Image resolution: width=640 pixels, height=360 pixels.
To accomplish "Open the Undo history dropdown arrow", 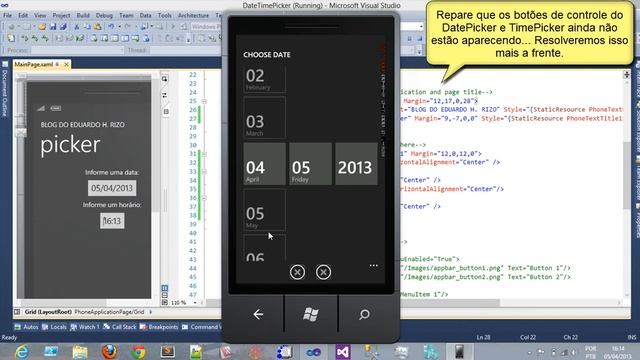I will click(120, 27).
